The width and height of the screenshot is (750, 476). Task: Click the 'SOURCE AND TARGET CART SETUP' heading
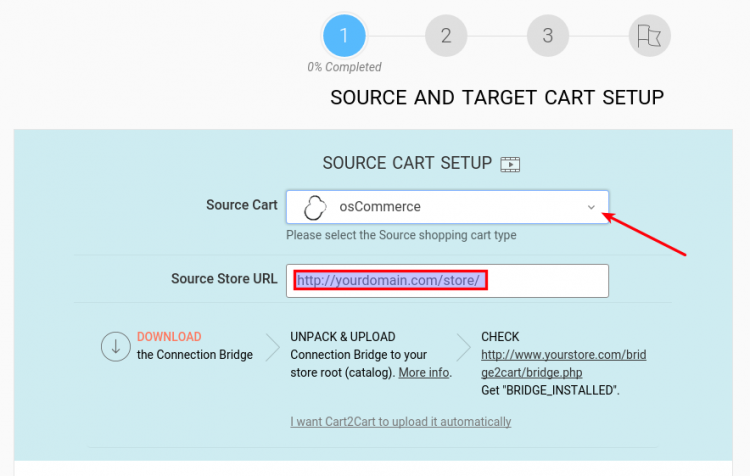(x=497, y=98)
